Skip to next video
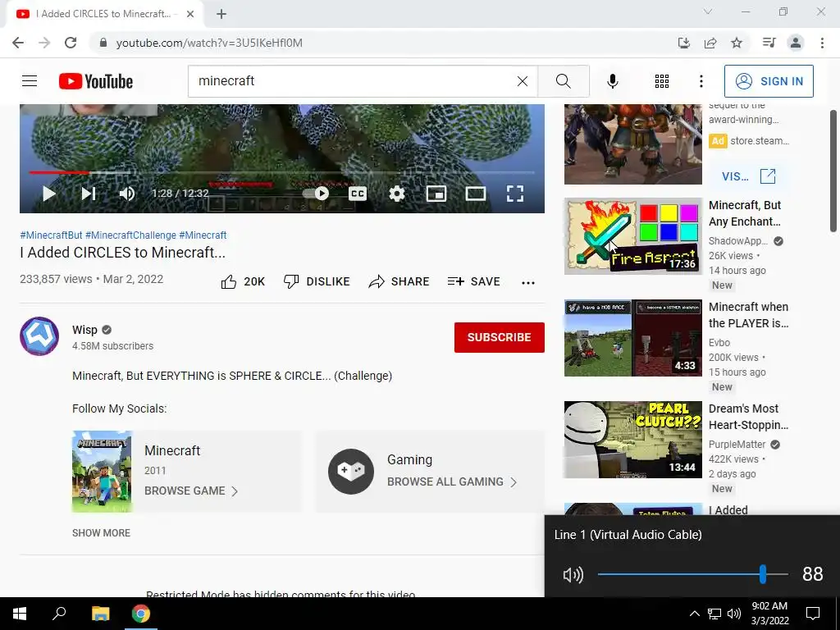 pyautogui.click(x=89, y=194)
